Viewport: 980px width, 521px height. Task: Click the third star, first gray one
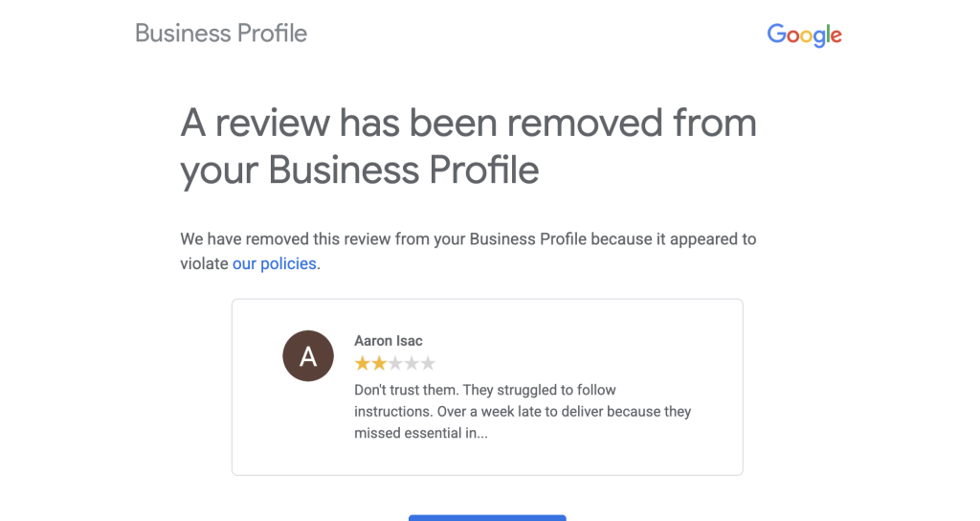(x=395, y=364)
